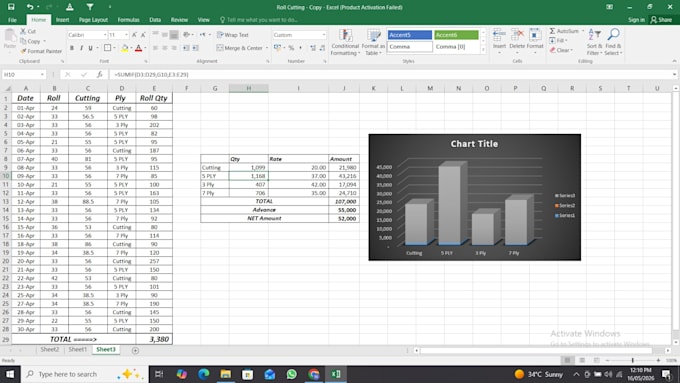Copy the selected cell
The height and width of the screenshot is (383, 680).
coord(30,41)
